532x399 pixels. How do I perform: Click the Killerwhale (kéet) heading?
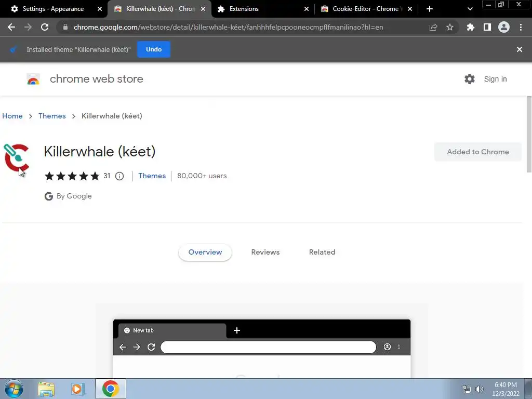[100, 151]
